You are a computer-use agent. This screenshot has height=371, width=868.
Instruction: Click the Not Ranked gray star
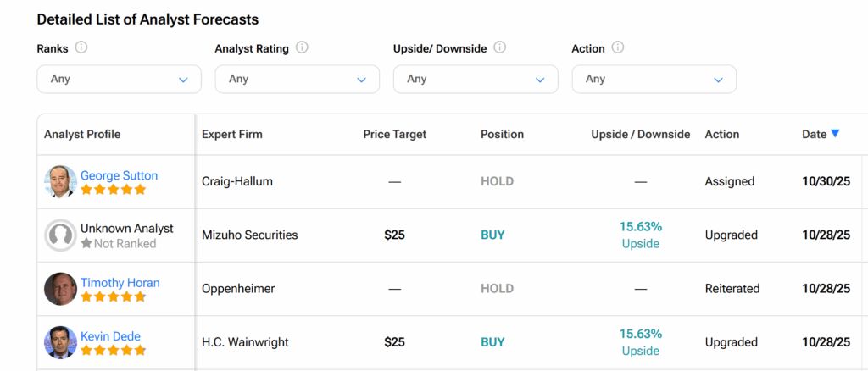pyautogui.click(x=86, y=244)
